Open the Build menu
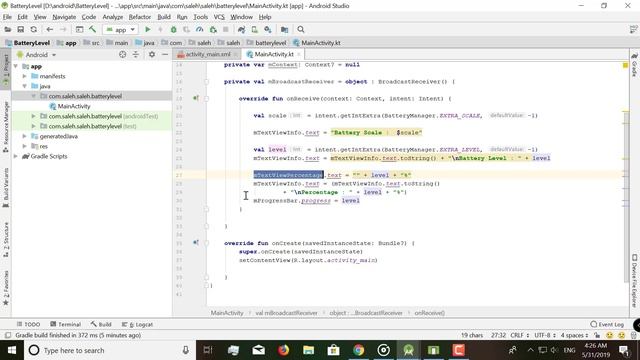The width and height of the screenshot is (640, 360). (x=164, y=17)
